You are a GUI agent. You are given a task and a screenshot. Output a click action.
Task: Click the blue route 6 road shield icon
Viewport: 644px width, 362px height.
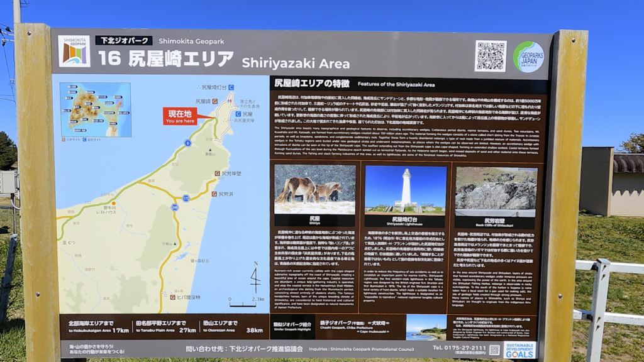(x=189, y=143)
